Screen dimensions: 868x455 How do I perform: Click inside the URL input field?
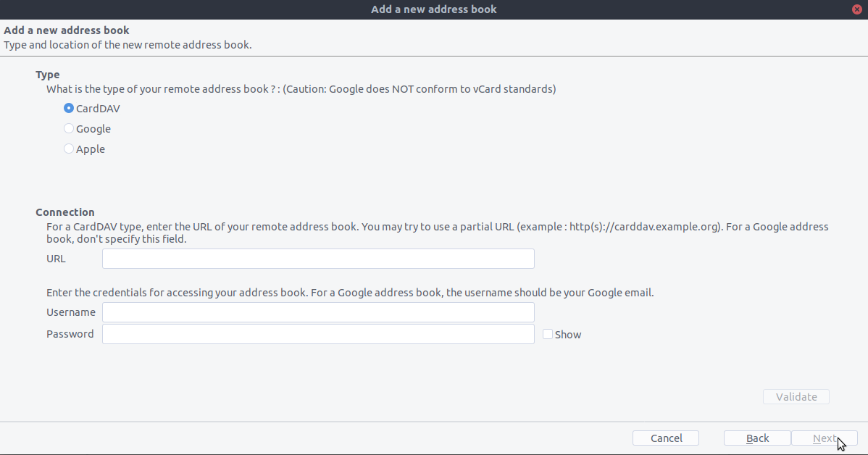click(318, 259)
